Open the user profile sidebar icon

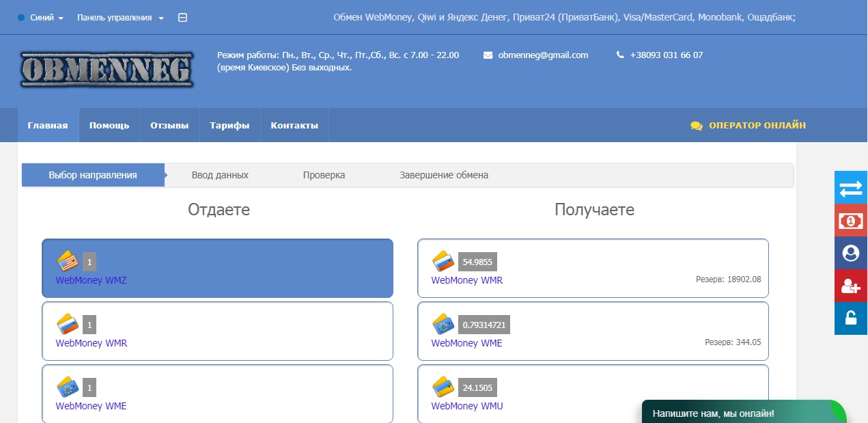pos(851,254)
